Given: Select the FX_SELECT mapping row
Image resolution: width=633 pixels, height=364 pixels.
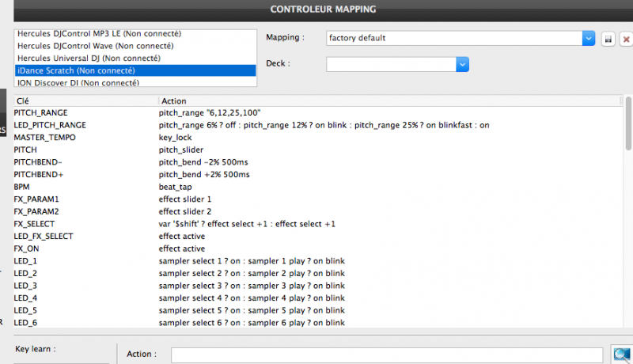Looking at the screenshot, I should [x=237, y=224].
